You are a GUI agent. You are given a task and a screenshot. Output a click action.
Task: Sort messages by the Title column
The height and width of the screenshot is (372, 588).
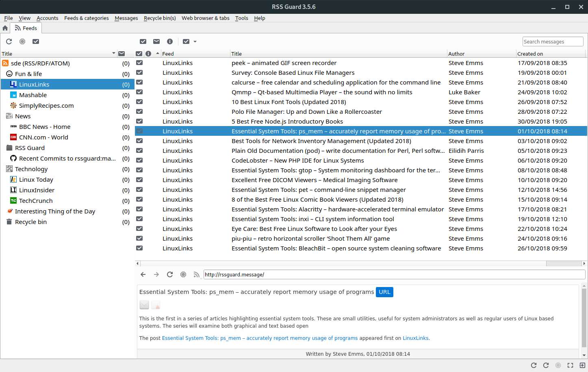click(x=338, y=54)
